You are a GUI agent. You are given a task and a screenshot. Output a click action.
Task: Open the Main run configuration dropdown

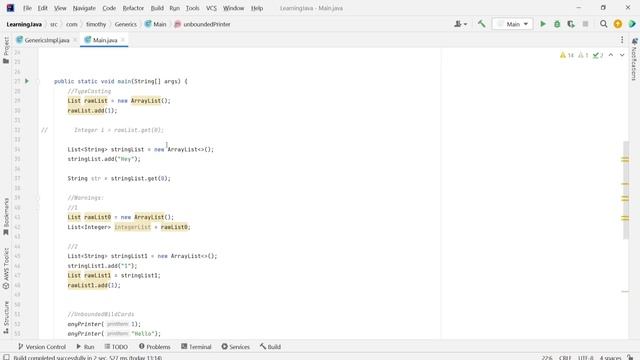tap(512, 24)
